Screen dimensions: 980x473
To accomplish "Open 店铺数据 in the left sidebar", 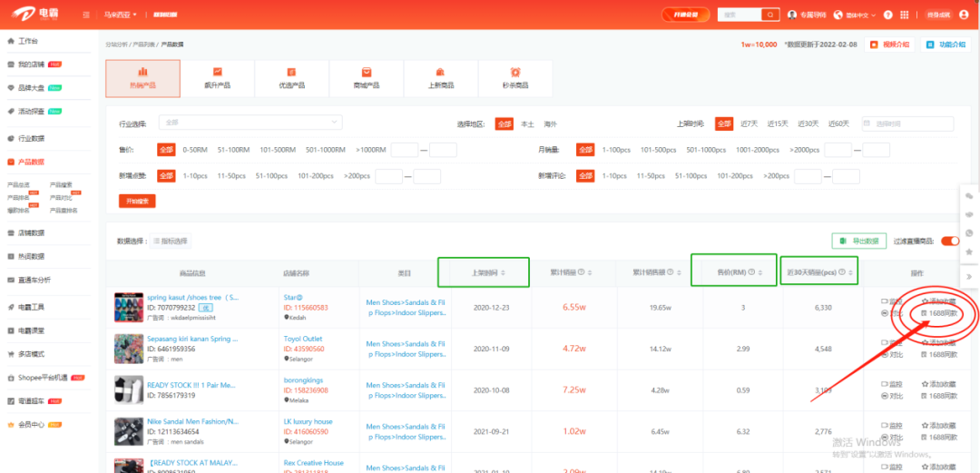I will point(32,232).
